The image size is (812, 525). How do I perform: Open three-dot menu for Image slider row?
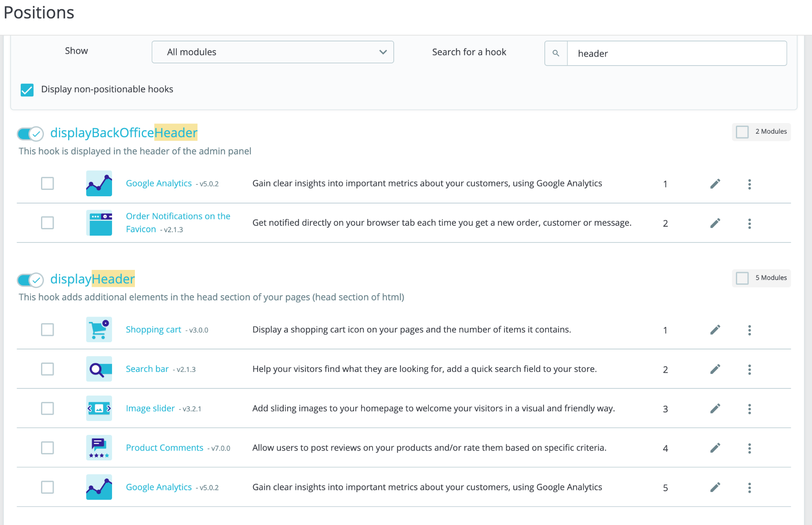pyautogui.click(x=749, y=409)
